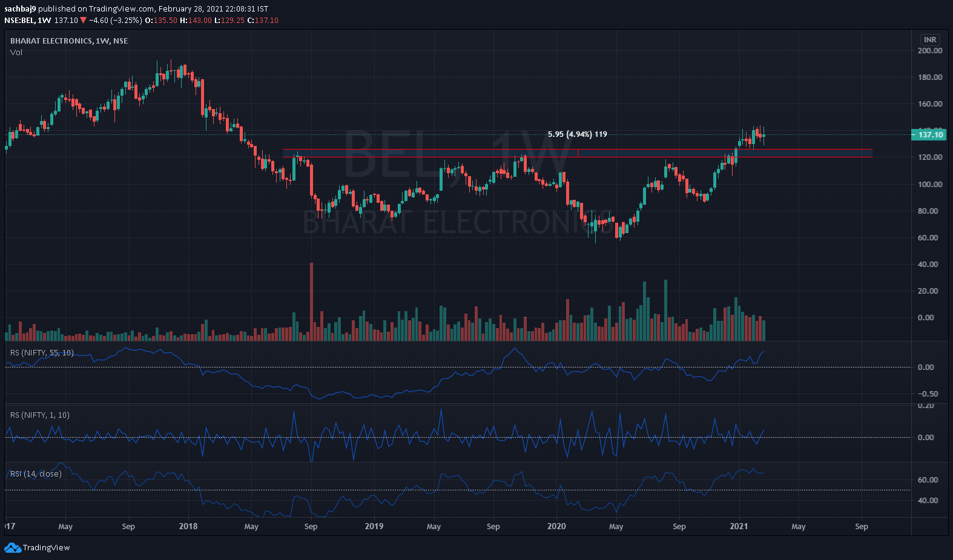Viewport: 953px width, 560px height.
Task: Click the 80.00 price axis label
Action: tap(928, 211)
